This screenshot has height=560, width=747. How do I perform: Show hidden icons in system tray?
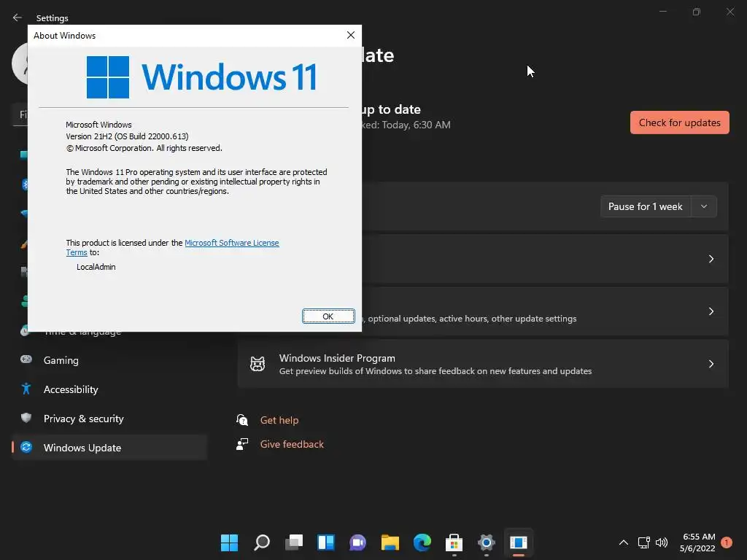coord(623,542)
